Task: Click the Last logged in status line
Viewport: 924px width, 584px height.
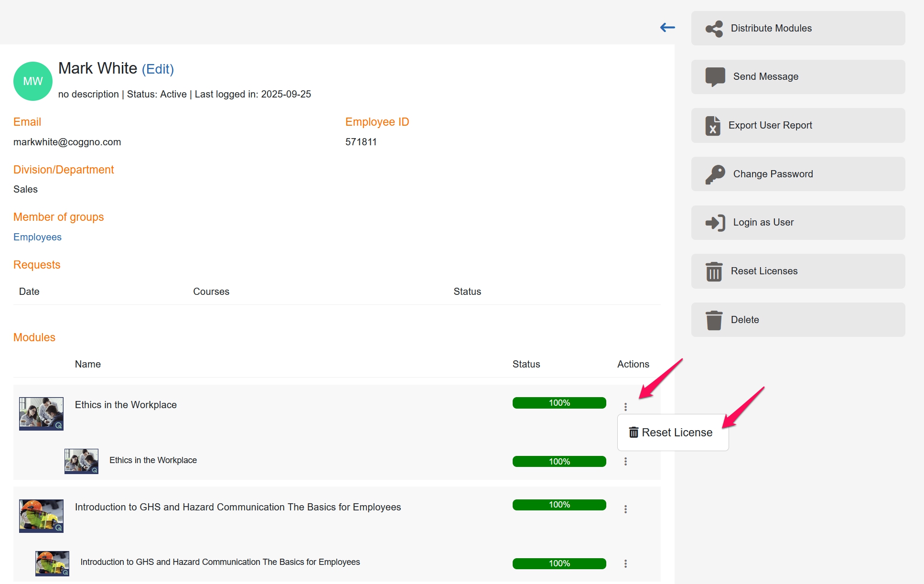Action: click(184, 94)
